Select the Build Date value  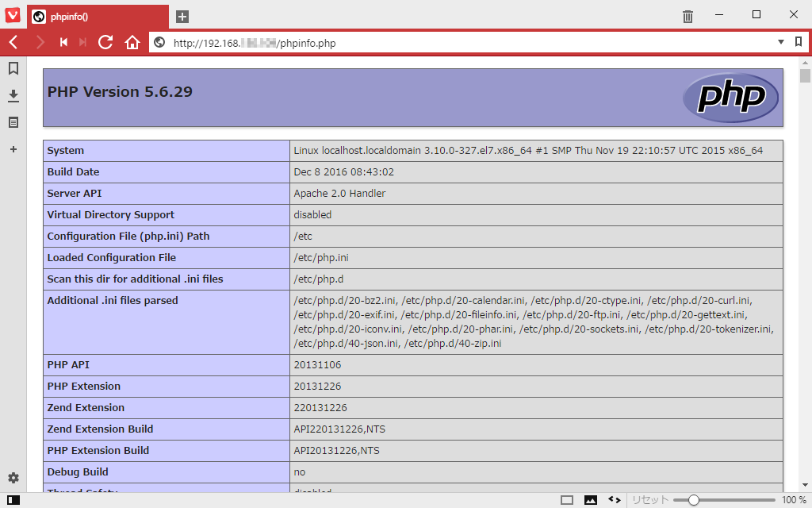tap(344, 172)
